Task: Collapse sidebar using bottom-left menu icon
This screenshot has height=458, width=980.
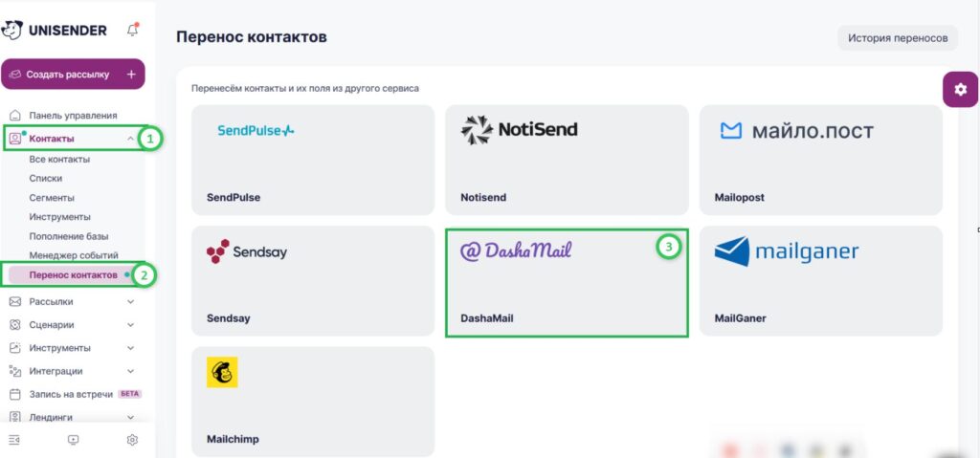Action: click(13, 440)
